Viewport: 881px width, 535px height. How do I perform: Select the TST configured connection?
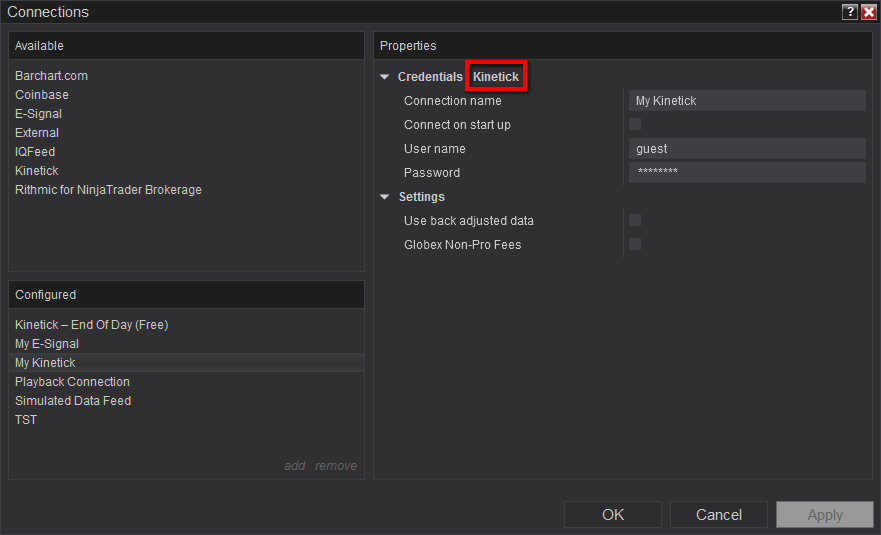[26, 420]
